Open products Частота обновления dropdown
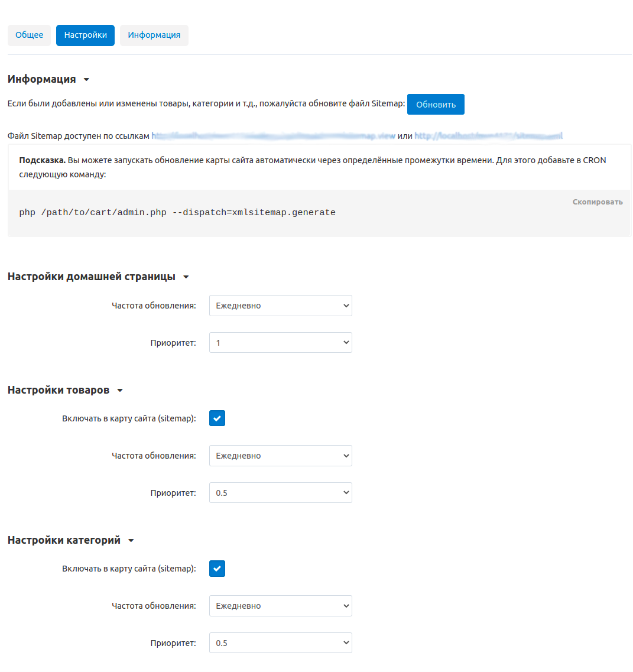Screen dimensions: 633x672 click(280, 456)
